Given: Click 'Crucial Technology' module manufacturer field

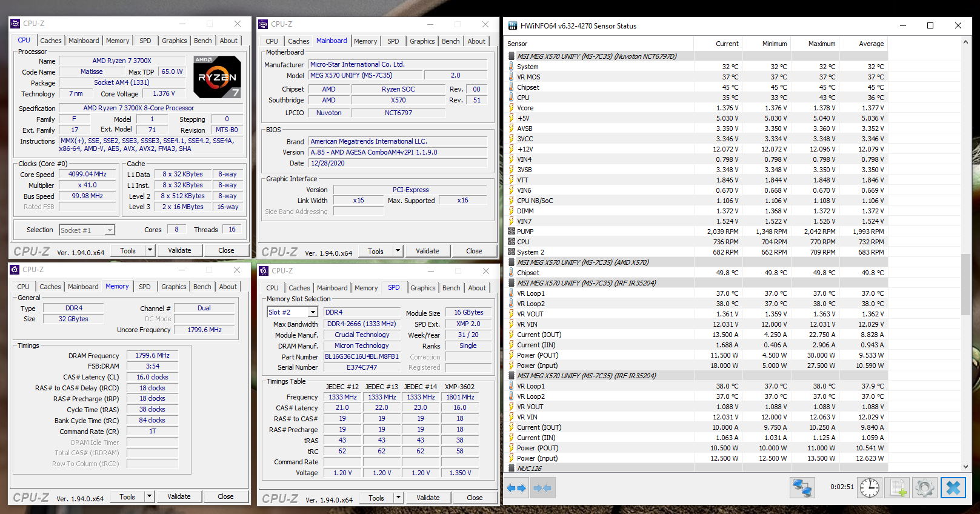Looking at the screenshot, I should point(362,335).
